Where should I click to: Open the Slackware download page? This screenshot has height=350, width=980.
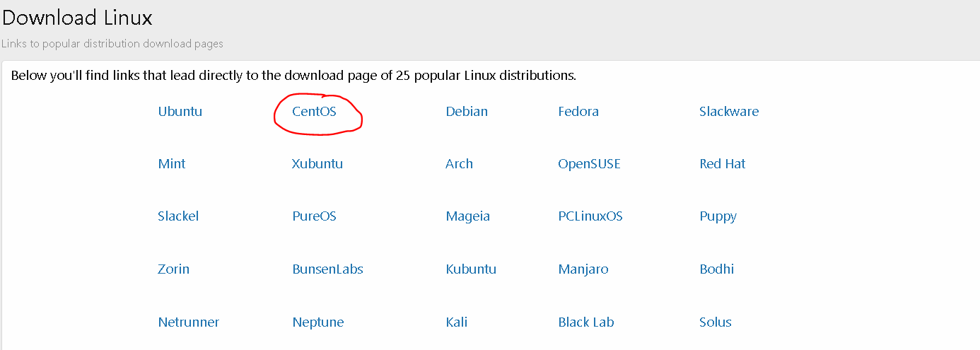pos(729,111)
